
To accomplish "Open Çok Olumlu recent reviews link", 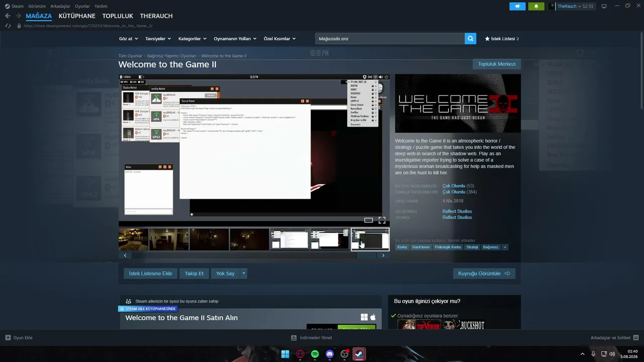I will [x=454, y=186].
